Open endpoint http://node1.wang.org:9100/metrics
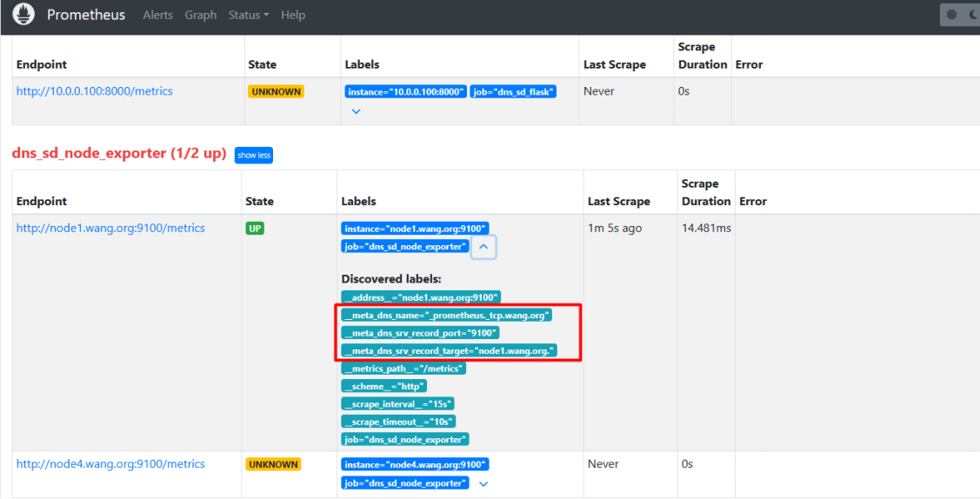Viewport: 980px width, 499px height. [x=110, y=228]
